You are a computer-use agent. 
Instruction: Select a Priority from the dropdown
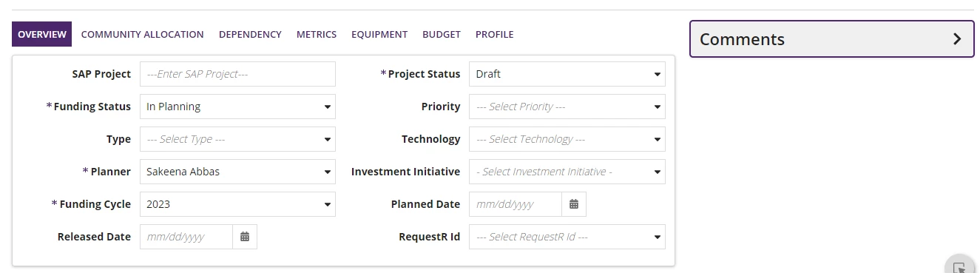pyautogui.click(x=567, y=107)
